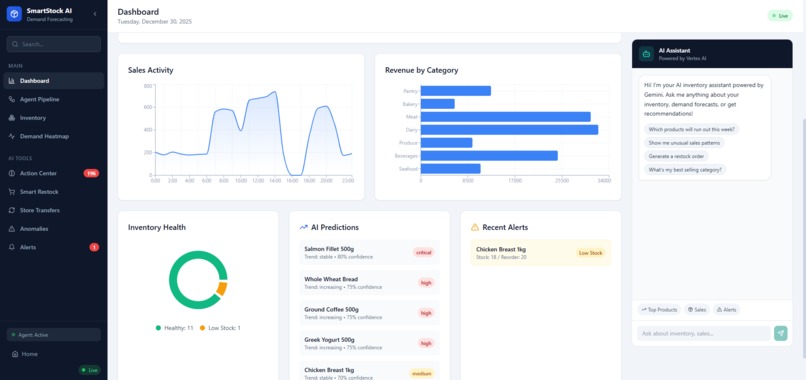
Task: Select 'Show me unusual sales patterns' suggestion
Action: [x=684, y=142]
